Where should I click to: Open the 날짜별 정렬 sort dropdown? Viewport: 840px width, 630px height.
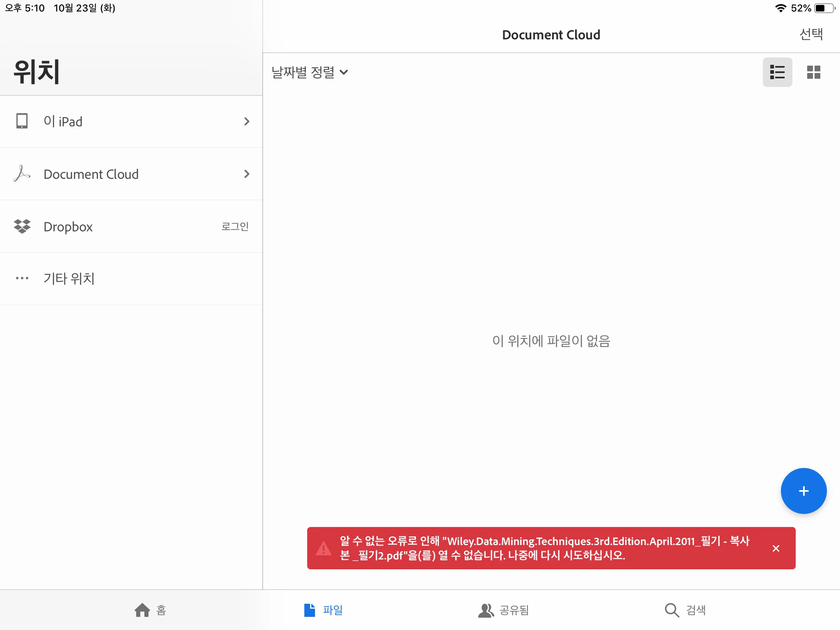[x=310, y=73]
